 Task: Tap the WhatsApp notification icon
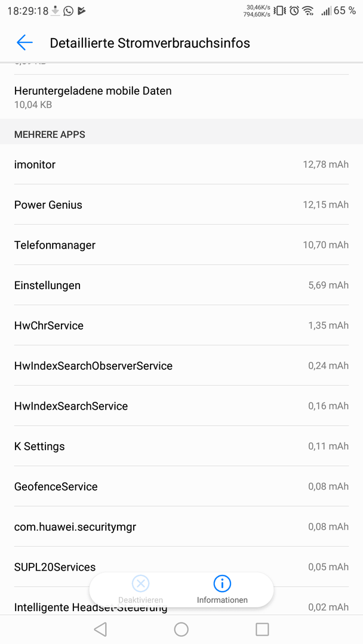pos(68,11)
